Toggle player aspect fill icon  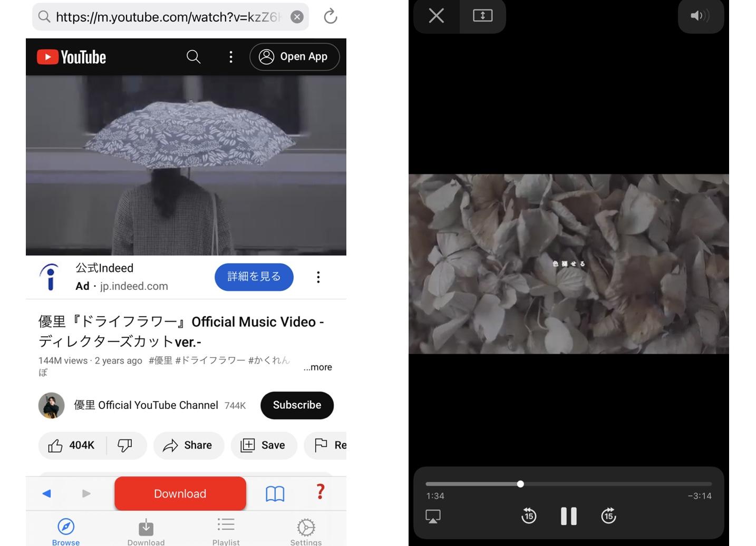pos(483,16)
